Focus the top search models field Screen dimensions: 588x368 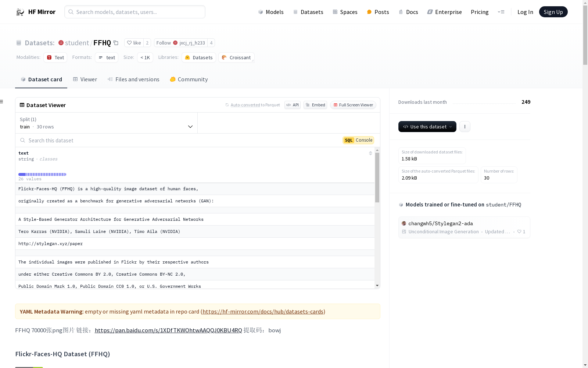click(x=135, y=12)
